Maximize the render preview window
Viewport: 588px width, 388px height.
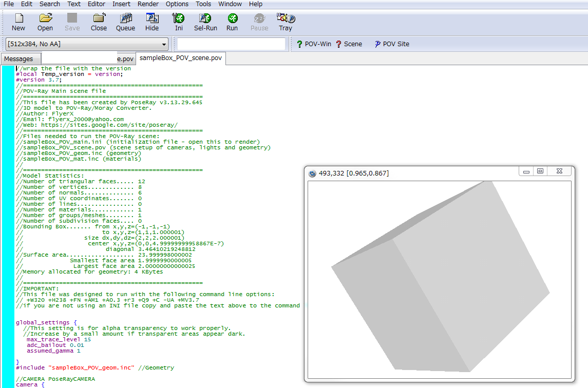point(540,171)
